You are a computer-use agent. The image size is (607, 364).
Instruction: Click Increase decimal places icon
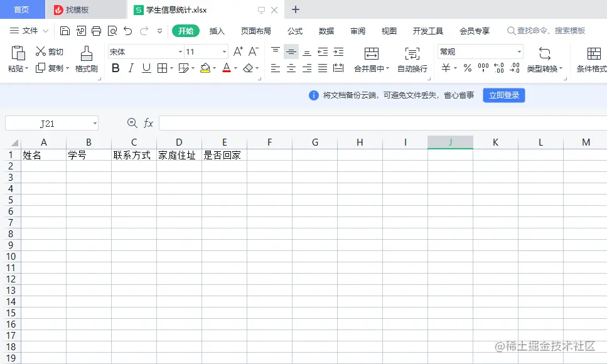(x=499, y=68)
